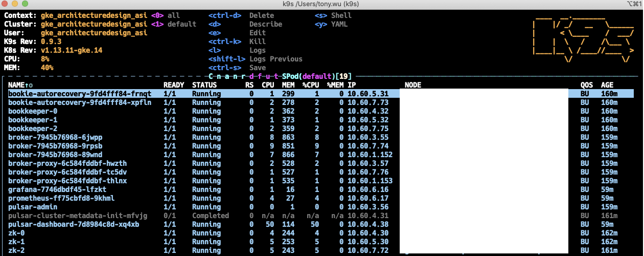The image size is (644, 256).
Task: Click the <0> all namespace shortcut
Action: (x=166, y=15)
